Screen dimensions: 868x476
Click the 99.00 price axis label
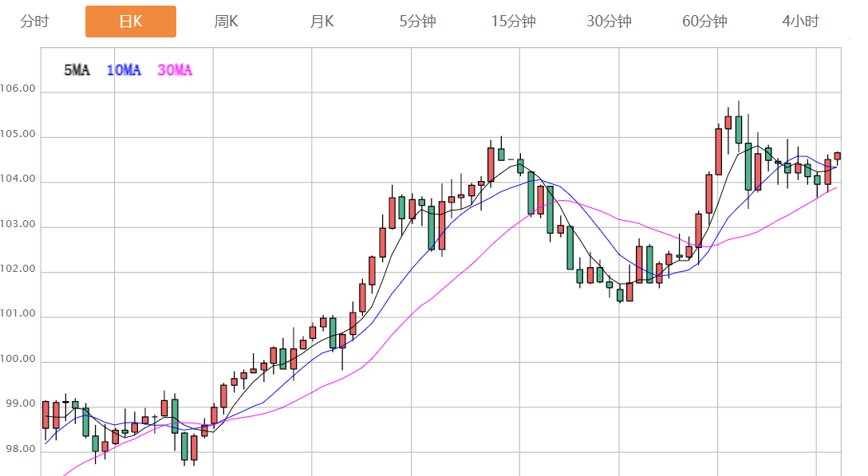pyautogui.click(x=18, y=404)
